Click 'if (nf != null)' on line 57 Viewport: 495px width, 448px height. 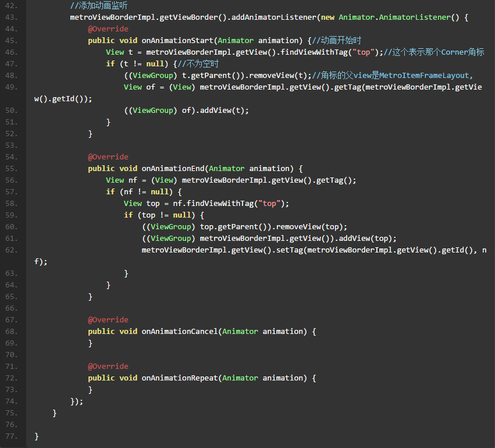pyautogui.click(x=139, y=192)
